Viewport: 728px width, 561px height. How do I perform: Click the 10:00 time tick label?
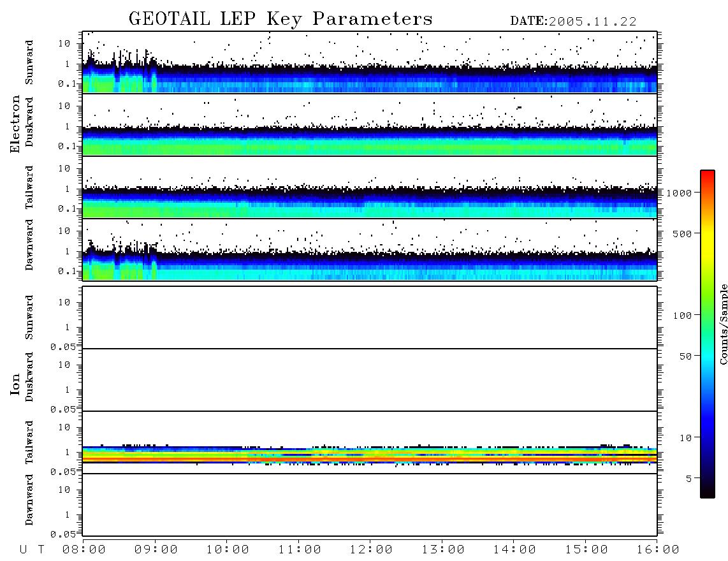pyautogui.click(x=228, y=550)
